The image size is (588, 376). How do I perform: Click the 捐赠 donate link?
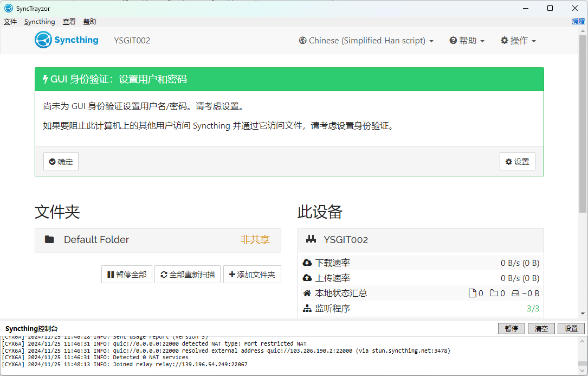[578, 21]
